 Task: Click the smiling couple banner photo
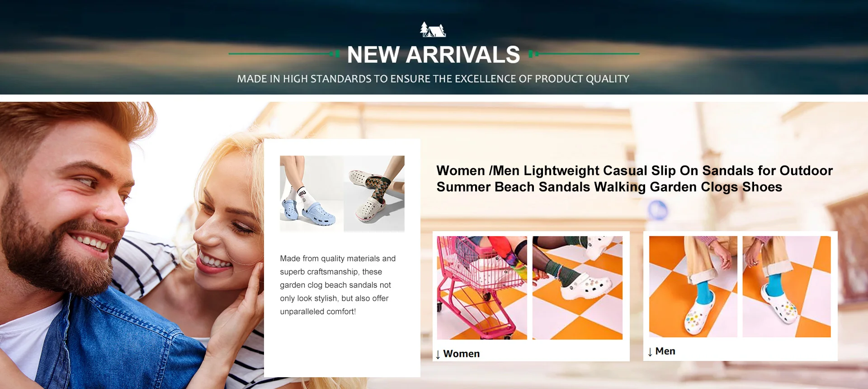coord(131,245)
